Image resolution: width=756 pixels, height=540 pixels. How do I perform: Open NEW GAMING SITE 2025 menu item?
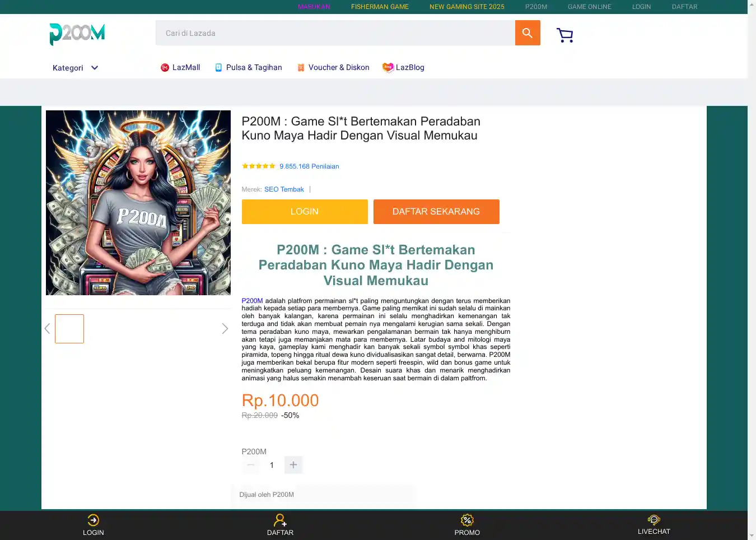tap(467, 7)
